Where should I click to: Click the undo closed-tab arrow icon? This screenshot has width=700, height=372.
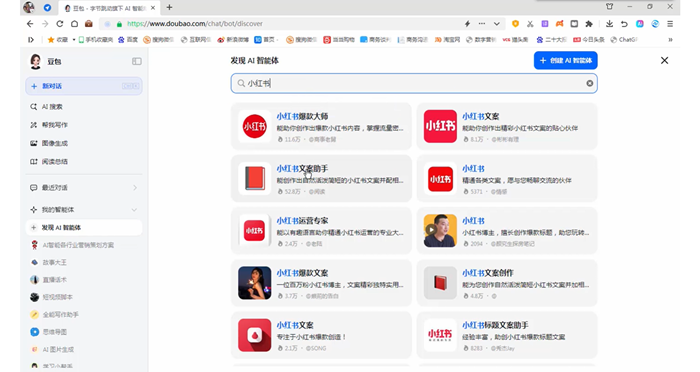point(624,24)
